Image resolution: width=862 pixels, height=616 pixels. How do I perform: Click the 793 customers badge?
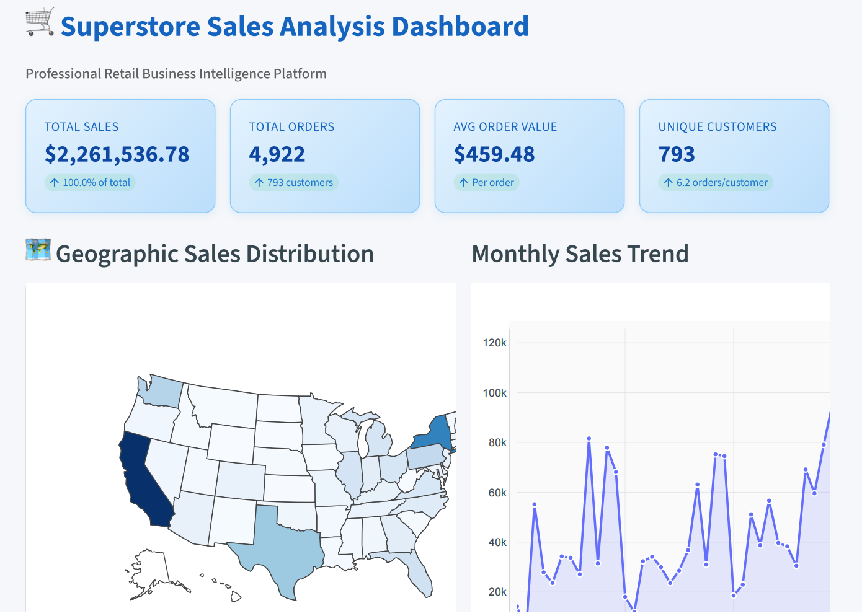[x=293, y=182]
